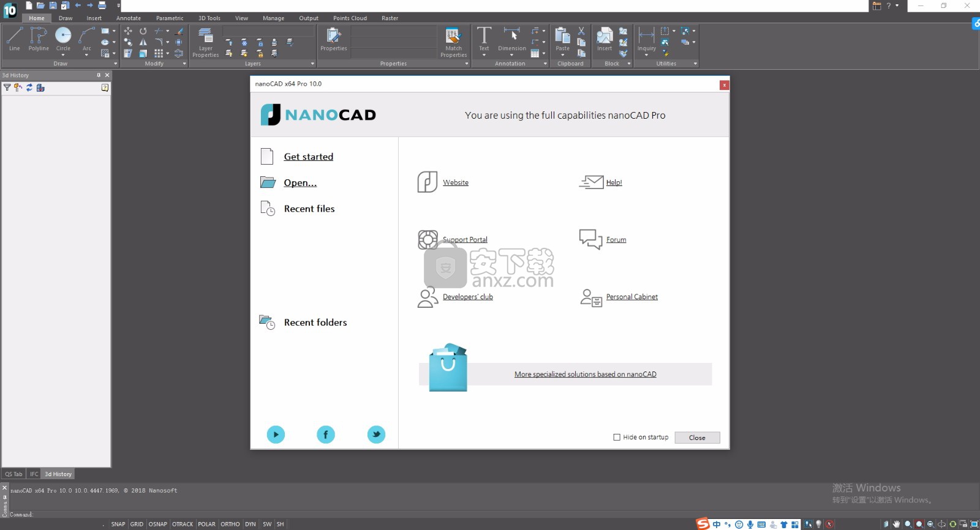Open the Website link

click(456, 182)
